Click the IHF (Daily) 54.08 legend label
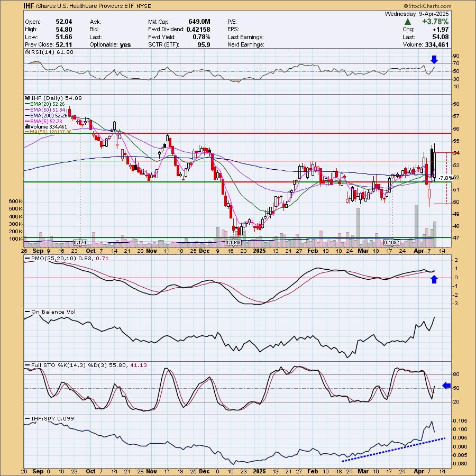The height and width of the screenshot is (476, 476). 57,98
